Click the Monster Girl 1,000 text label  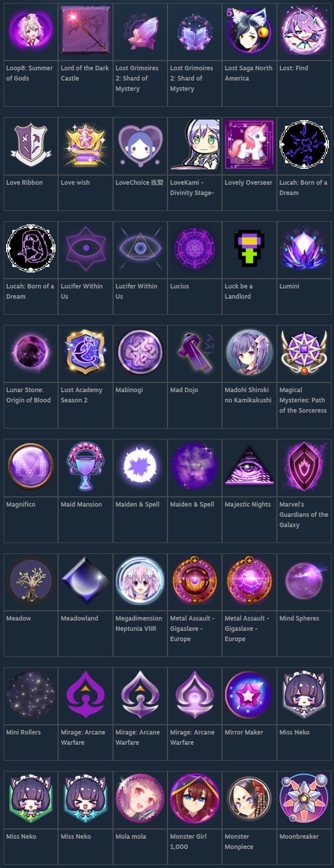point(189,841)
